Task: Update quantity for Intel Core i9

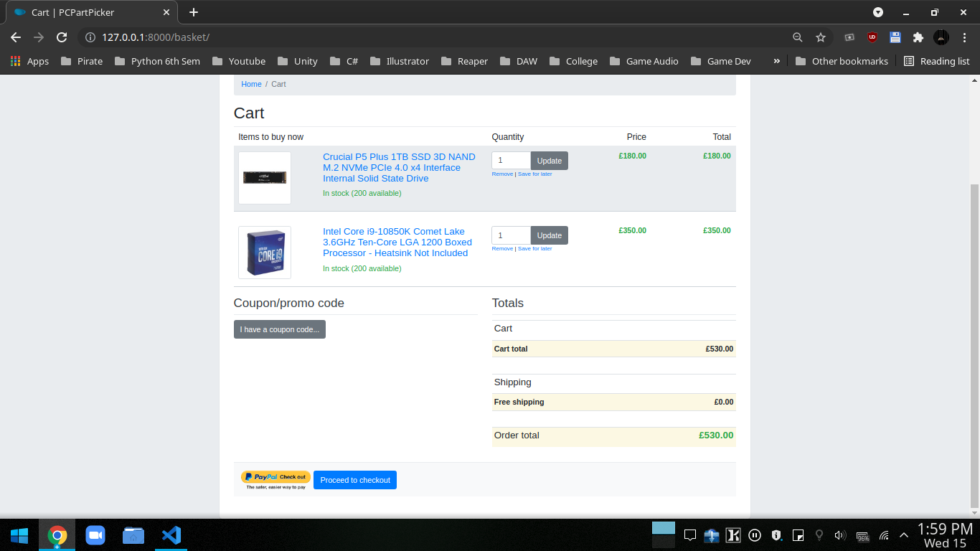Action: [x=550, y=235]
